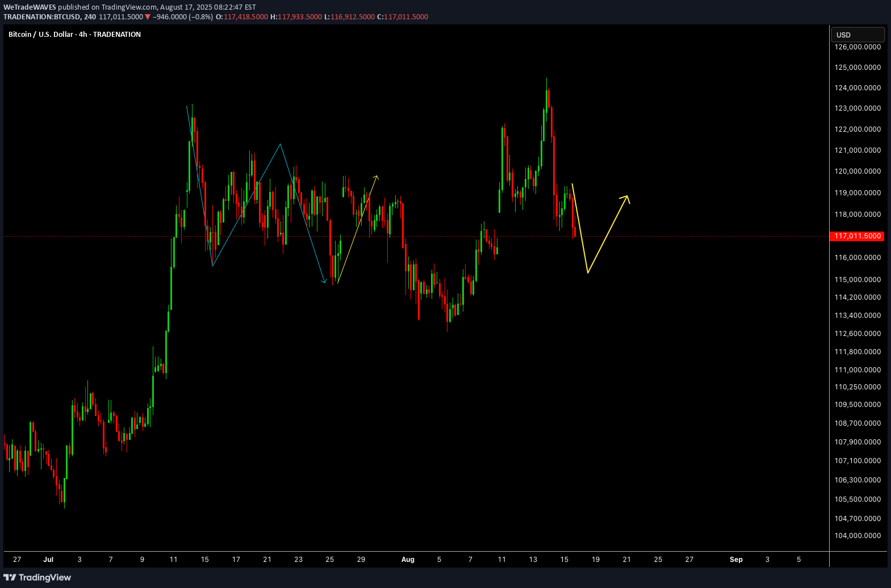Click the 111,000.0000 price axis label
The height and width of the screenshot is (588, 891).
tap(857, 369)
